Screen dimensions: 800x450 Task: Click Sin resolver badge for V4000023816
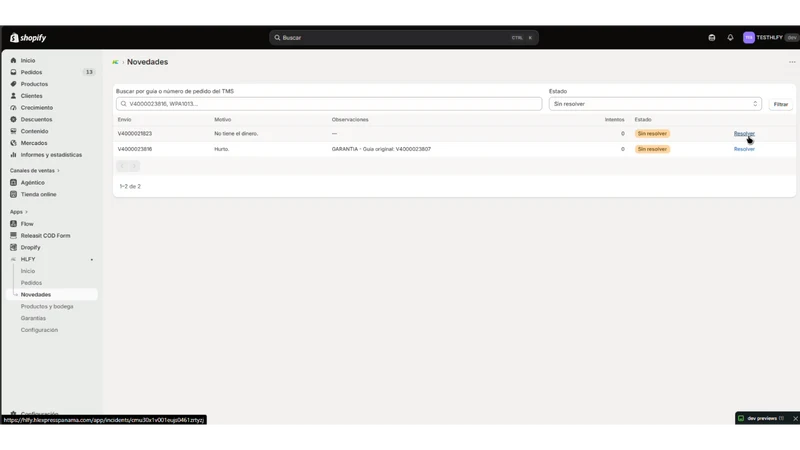tap(652, 149)
